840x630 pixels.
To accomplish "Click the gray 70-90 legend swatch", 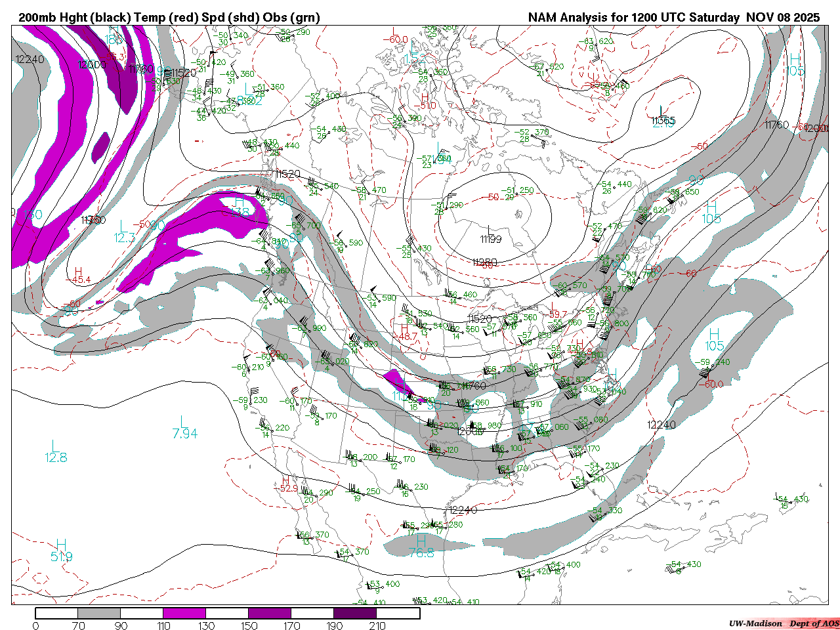I will (x=99, y=613).
